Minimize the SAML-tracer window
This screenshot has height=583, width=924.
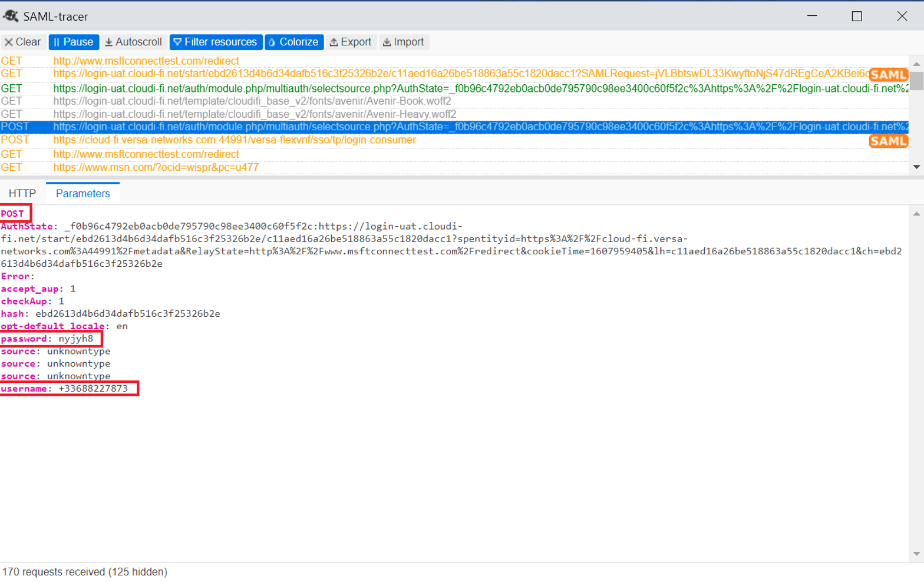tap(812, 16)
